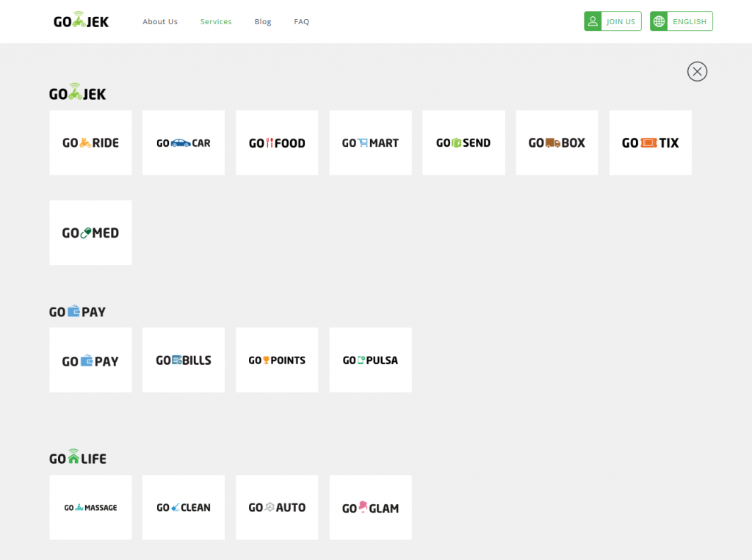
Task: Click the GO-JEK logo in the header
Action: (x=81, y=21)
